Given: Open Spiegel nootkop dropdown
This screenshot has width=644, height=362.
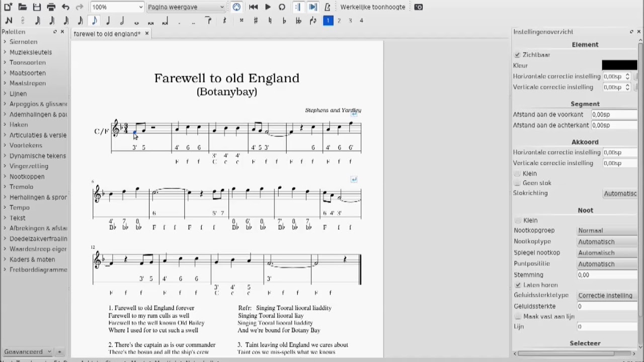Looking at the screenshot, I should [x=607, y=253].
